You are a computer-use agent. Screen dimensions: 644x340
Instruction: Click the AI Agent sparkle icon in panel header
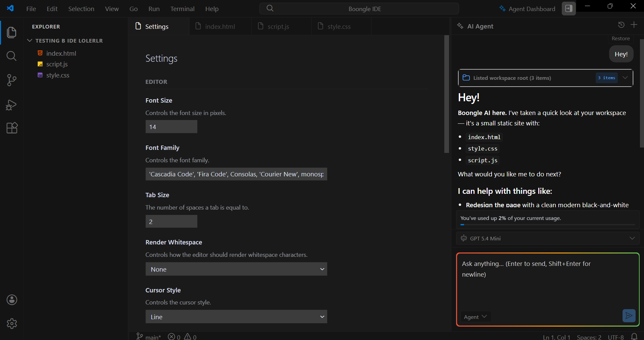(x=460, y=26)
